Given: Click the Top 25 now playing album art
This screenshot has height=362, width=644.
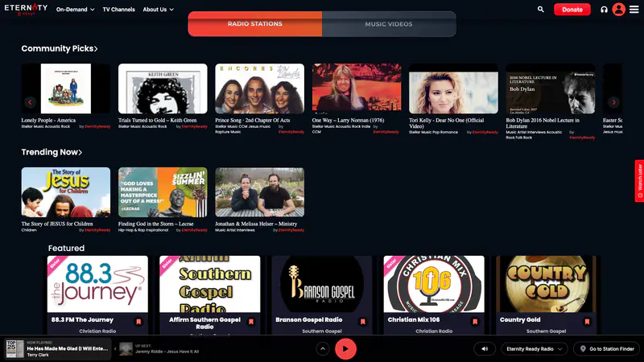Looking at the screenshot, I should tap(14, 349).
